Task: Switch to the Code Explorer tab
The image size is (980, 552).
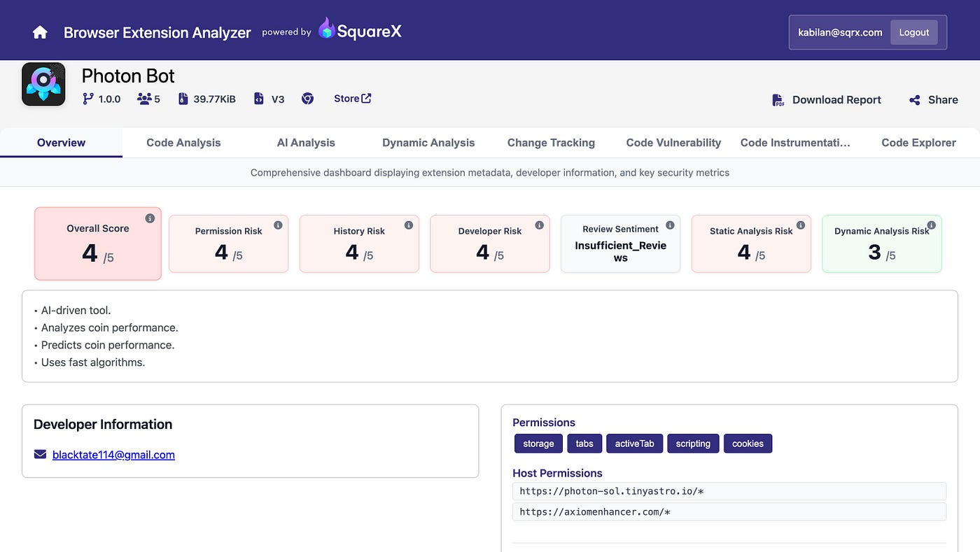Action: [x=918, y=143]
